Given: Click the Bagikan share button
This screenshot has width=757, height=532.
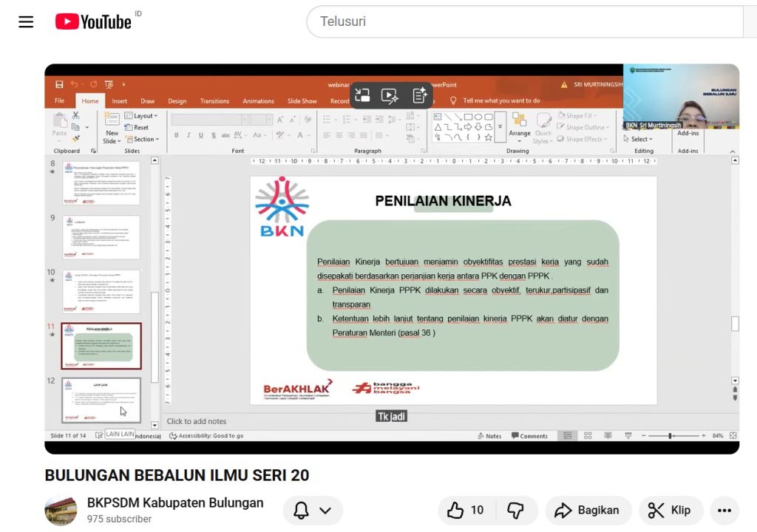Looking at the screenshot, I should (588, 510).
